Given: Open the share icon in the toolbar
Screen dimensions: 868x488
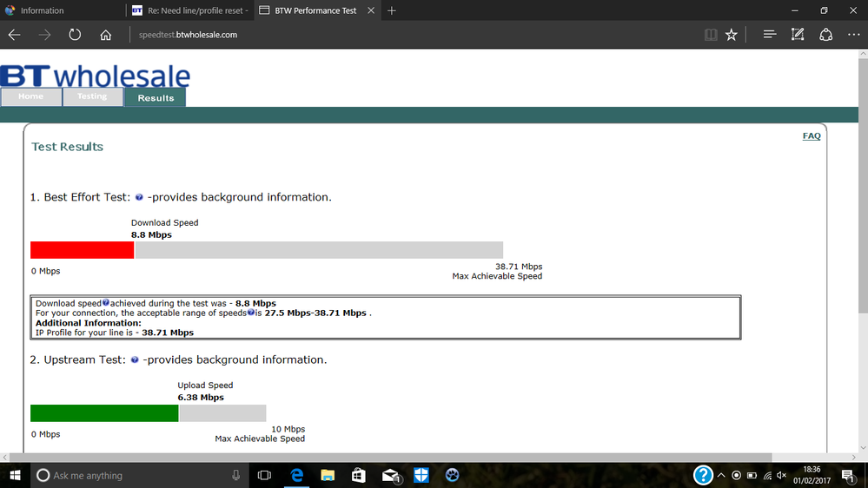Looking at the screenshot, I should (826, 35).
